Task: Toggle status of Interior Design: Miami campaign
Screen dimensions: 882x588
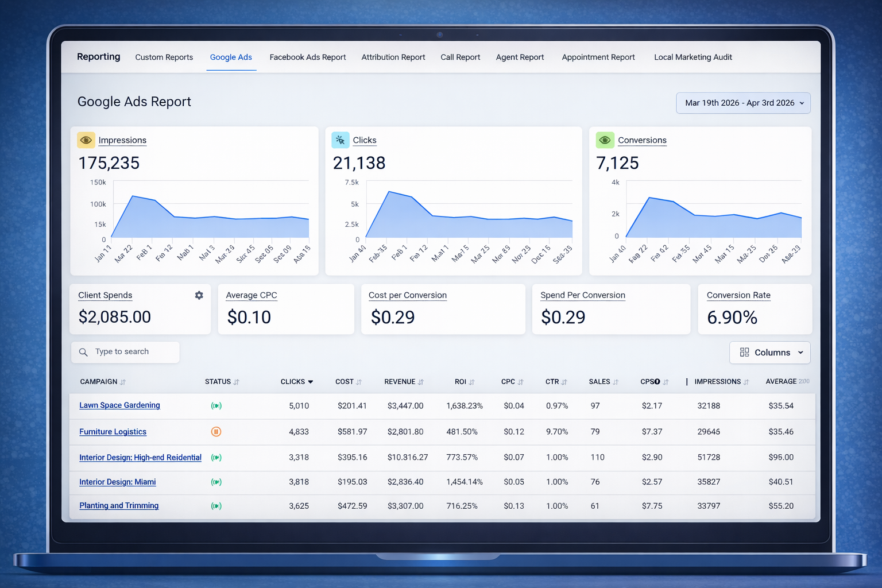Action: click(x=216, y=482)
